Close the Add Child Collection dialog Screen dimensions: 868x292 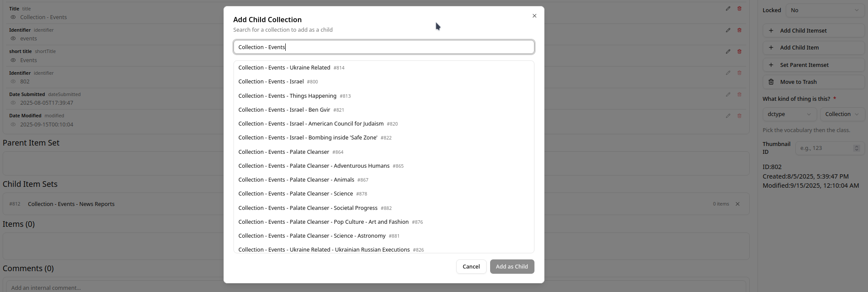(x=534, y=16)
